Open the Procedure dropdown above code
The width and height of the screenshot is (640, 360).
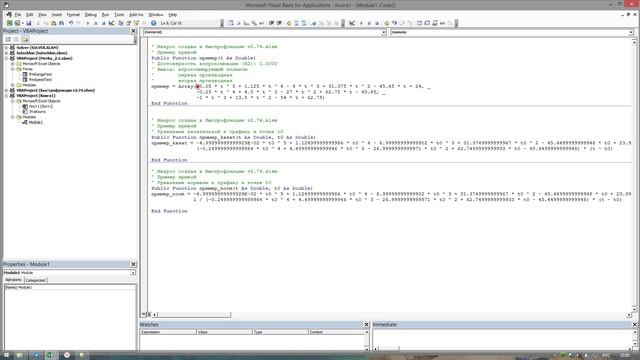point(631,32)
